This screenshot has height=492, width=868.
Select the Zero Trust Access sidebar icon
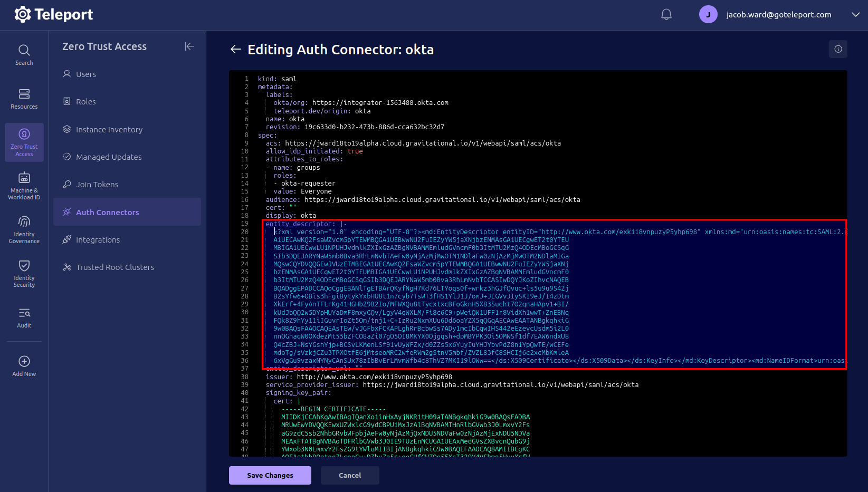pos(24,141)
